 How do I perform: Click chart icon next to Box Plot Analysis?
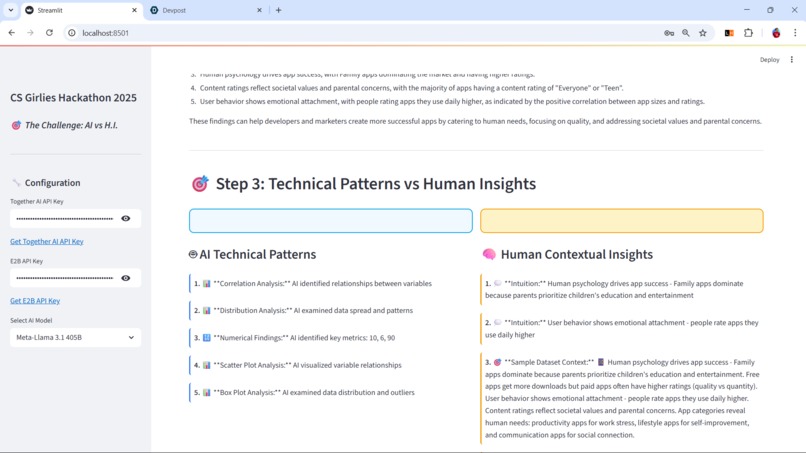pos(207,392)
